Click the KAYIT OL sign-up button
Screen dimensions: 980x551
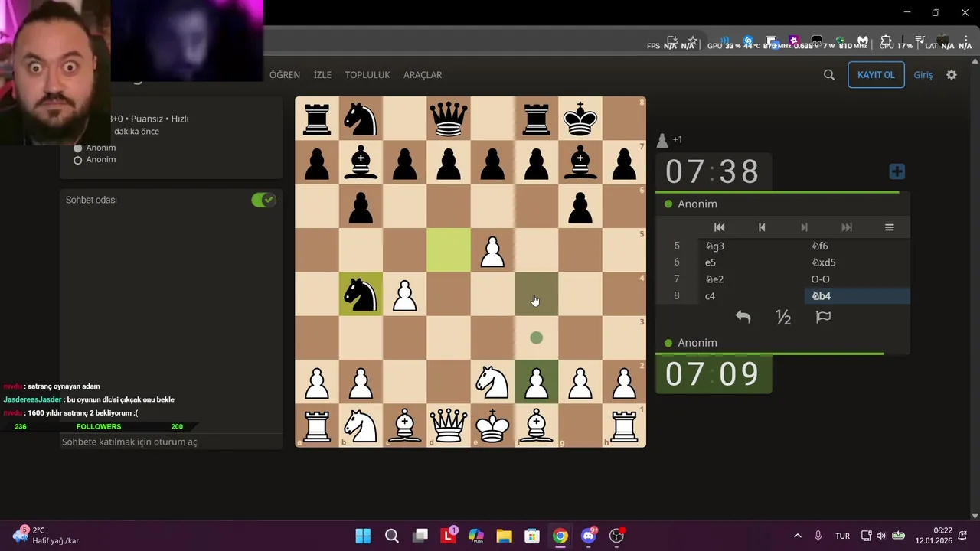876,75
